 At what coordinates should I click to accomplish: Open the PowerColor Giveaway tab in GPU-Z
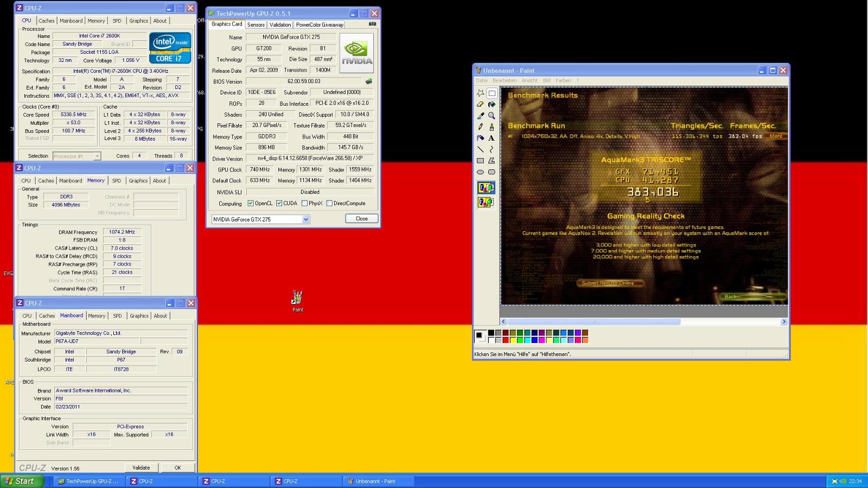click(x=320, y=24)
